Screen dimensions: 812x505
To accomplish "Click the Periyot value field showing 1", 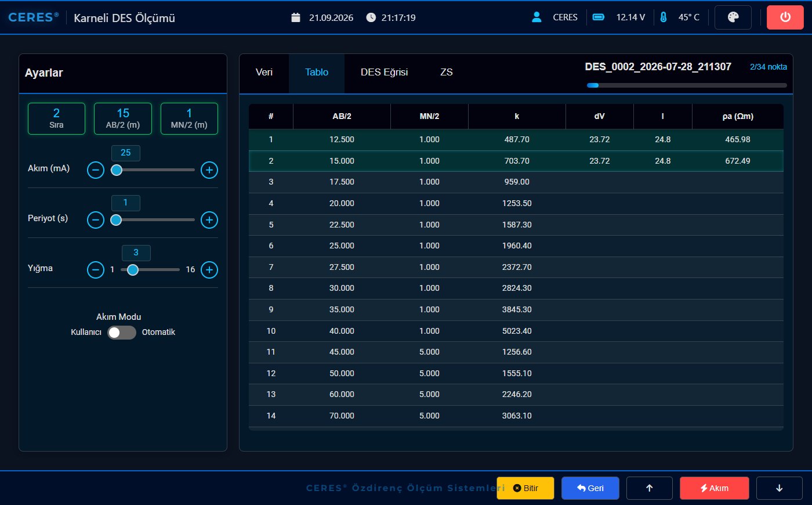I will [x=126, y=203].
